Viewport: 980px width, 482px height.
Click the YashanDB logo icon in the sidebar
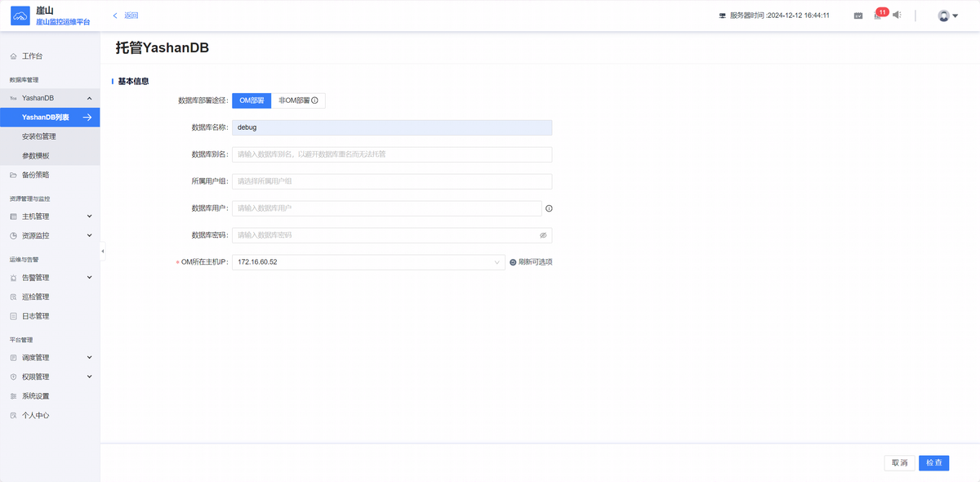click(x=13, y=98)
